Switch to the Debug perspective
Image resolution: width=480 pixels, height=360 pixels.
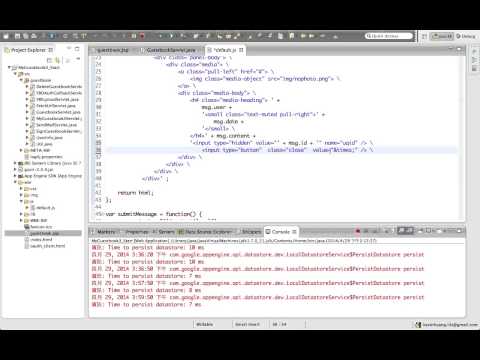(466, 36)
